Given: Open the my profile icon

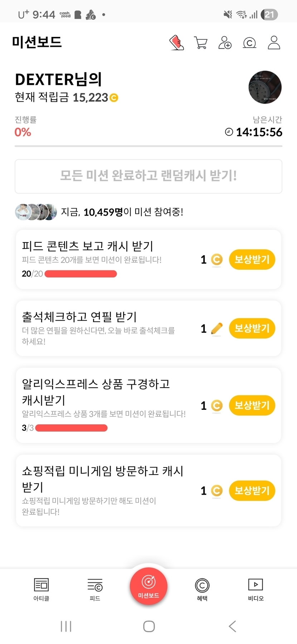Looking at the screenshot, I should 274,43.
